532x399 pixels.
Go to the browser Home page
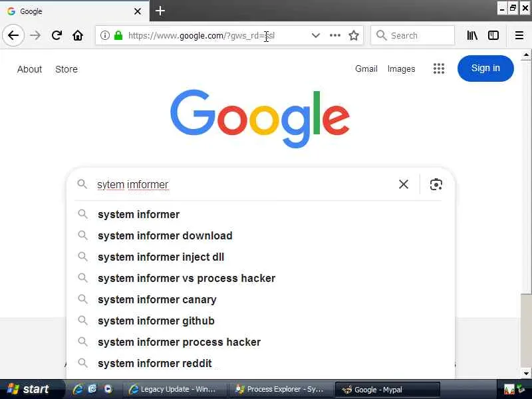tap(78, 35)
